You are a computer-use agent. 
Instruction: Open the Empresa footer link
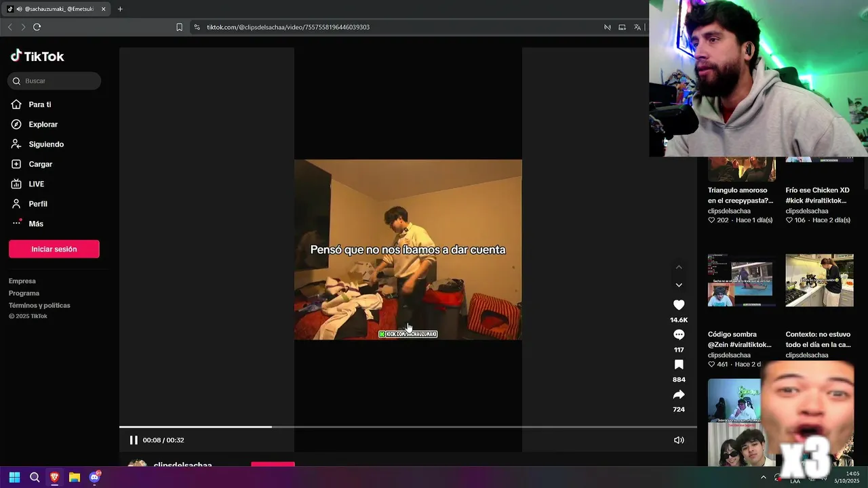click(22, 281)
